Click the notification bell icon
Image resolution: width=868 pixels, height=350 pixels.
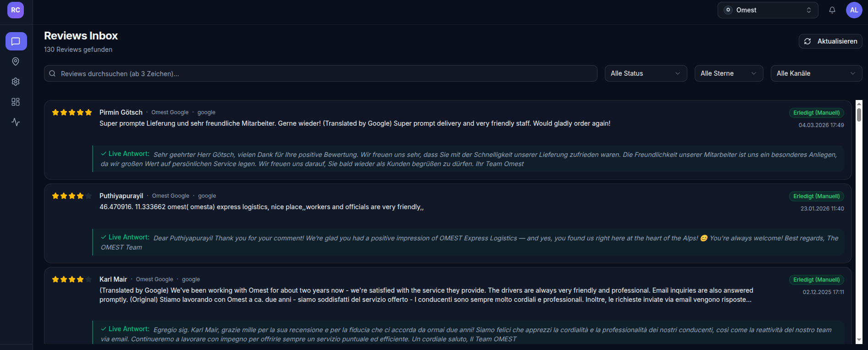tap(832, 10)
